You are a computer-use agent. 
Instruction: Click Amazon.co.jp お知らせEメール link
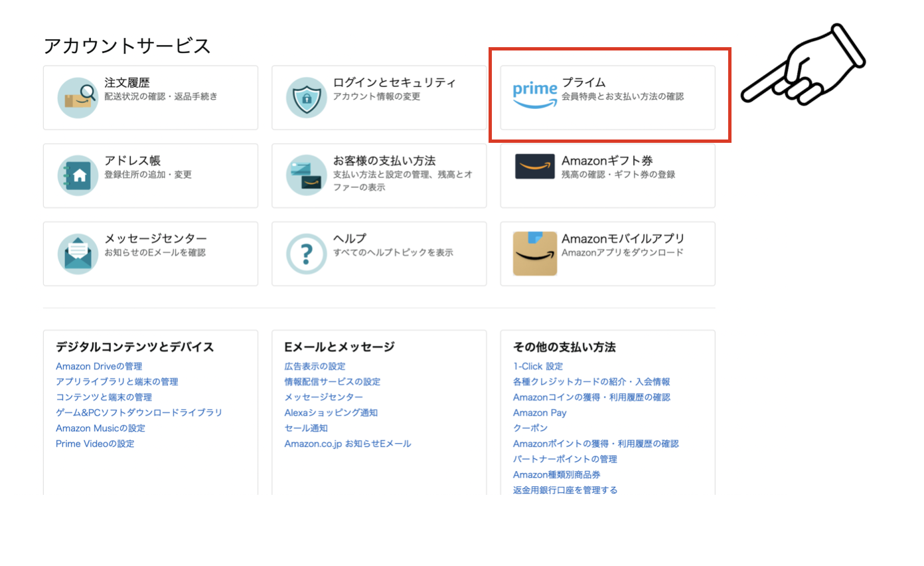(x=348, y=444)
